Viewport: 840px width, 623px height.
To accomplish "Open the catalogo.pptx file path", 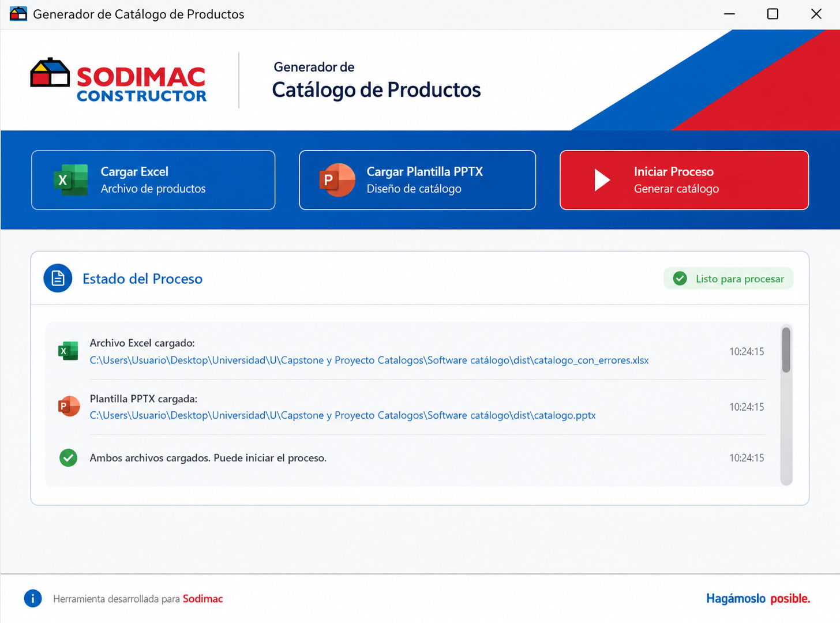I will [x=343, y=415].
